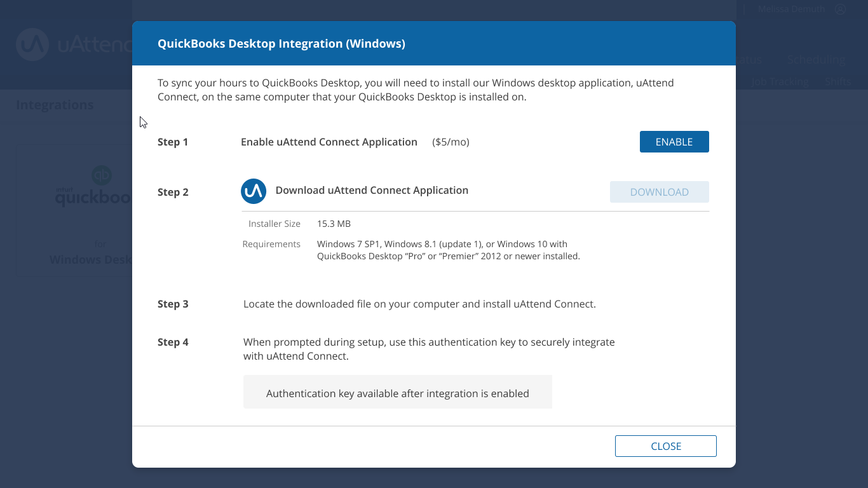Click the "Step 1" label
The height and width of the screenshot is (488, 868).
173,142
